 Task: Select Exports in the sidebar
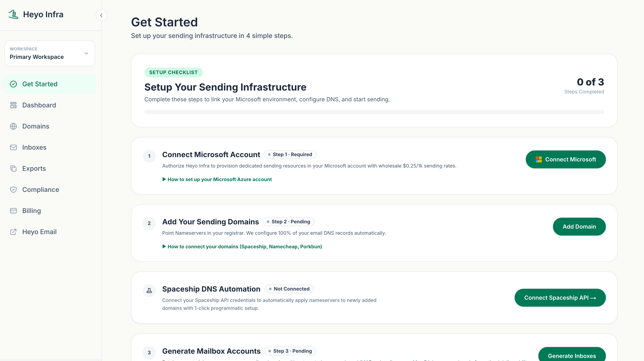(x=49, y=169)
